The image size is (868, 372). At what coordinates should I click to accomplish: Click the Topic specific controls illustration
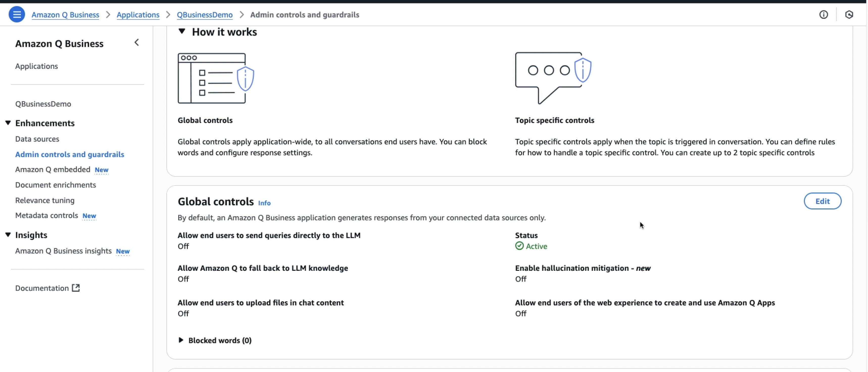pyautogui.click(x=553, y=78)
